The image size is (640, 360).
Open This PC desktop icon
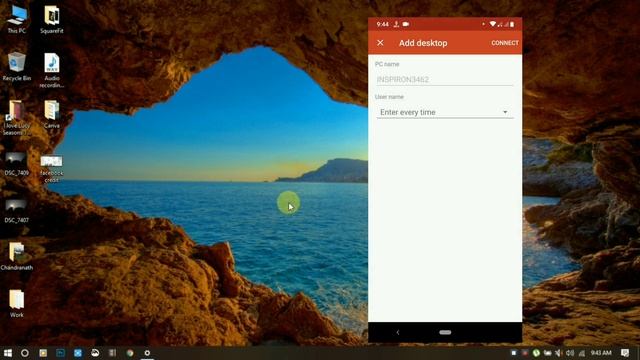17,19
